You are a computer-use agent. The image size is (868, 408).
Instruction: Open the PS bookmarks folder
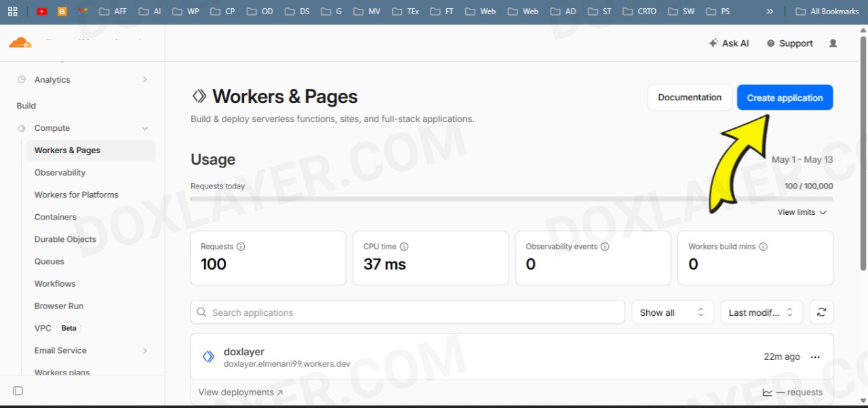tap(718, 12)
